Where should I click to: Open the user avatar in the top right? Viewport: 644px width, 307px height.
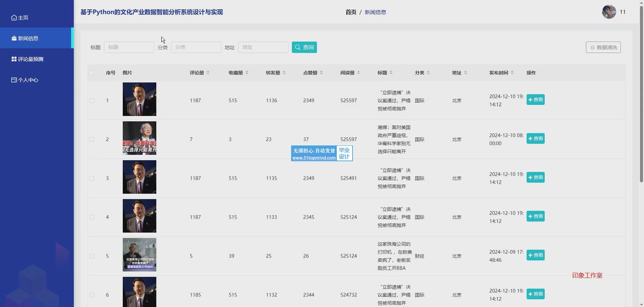(x=609, y=12)
